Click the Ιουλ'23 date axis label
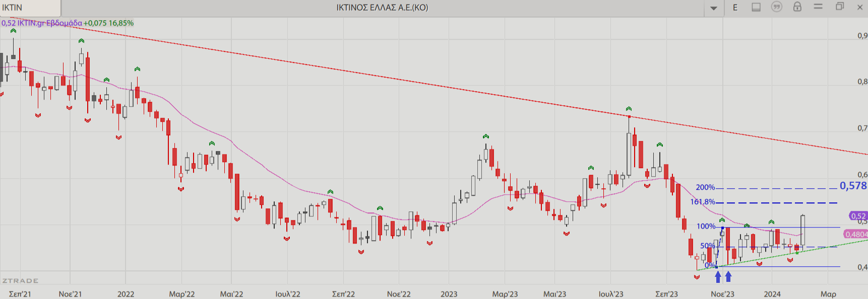 point(611,294)
